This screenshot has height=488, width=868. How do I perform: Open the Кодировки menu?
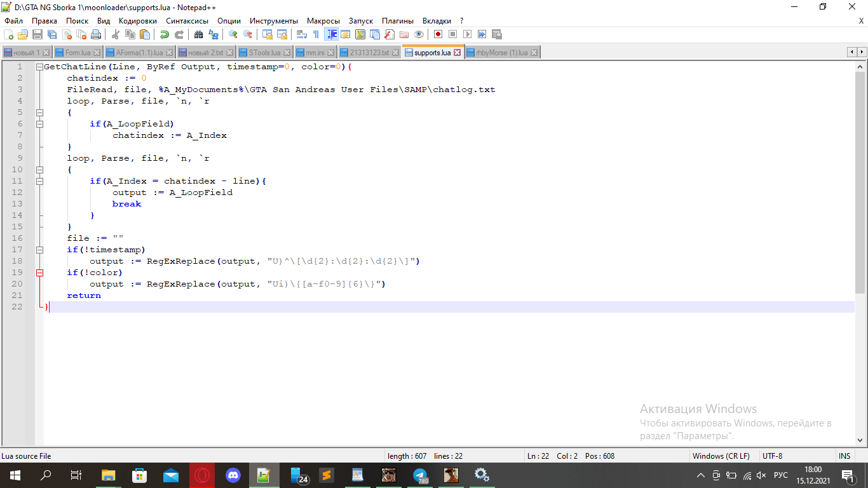(x=137, y=21)
